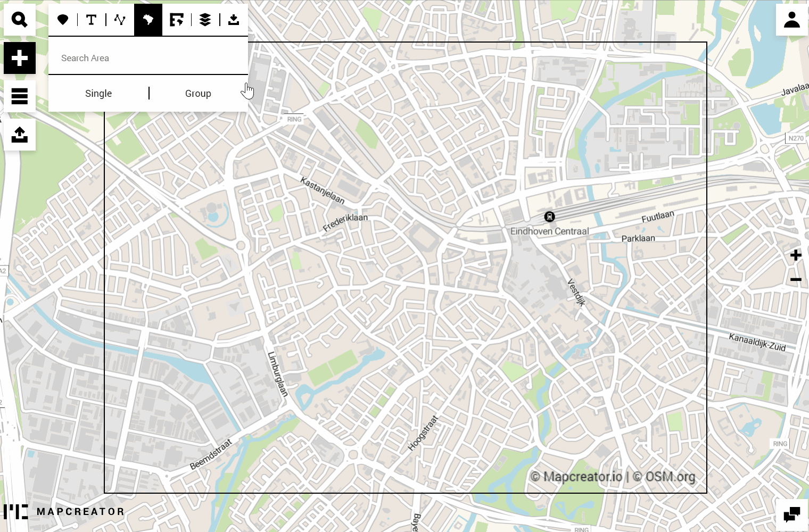The width and height of the screenshot is (809, 532).
Task: Zoom in using the plus control
Action: click(x=796, y=255)
